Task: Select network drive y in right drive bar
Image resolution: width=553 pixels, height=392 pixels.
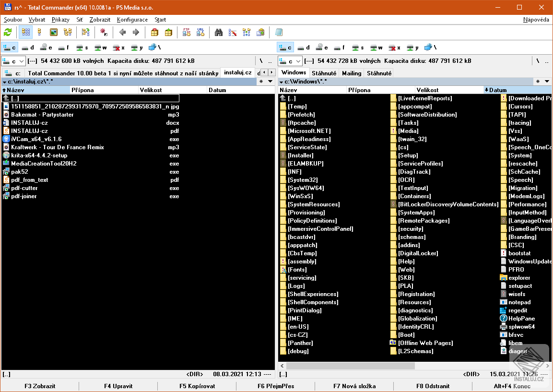Action: tap(413, 48)
